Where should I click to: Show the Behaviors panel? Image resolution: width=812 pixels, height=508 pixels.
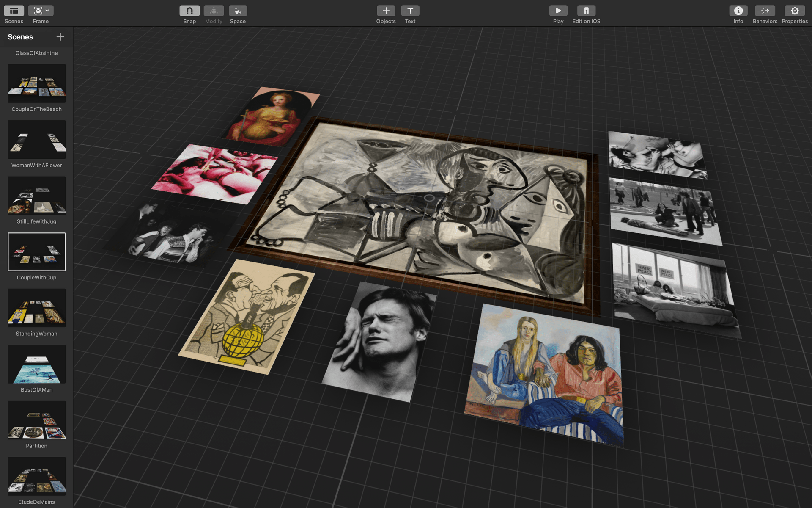click(765, 11)
